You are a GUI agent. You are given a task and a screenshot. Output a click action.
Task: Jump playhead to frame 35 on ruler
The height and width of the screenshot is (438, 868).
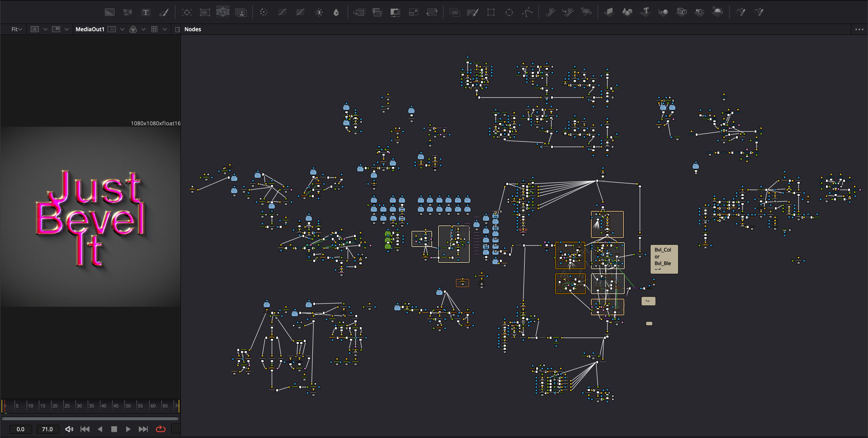(x=91, y=406)
